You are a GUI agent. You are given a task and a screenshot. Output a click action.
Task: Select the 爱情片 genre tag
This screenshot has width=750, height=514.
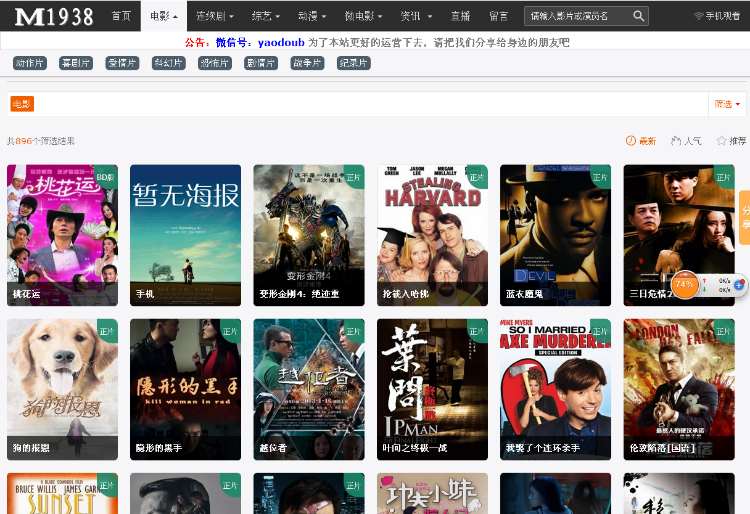[x=122, y=63]
